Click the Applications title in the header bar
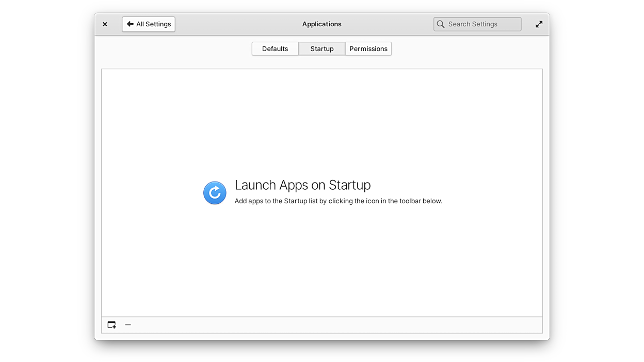Screen dimensions: 644x362 (322, 24)
